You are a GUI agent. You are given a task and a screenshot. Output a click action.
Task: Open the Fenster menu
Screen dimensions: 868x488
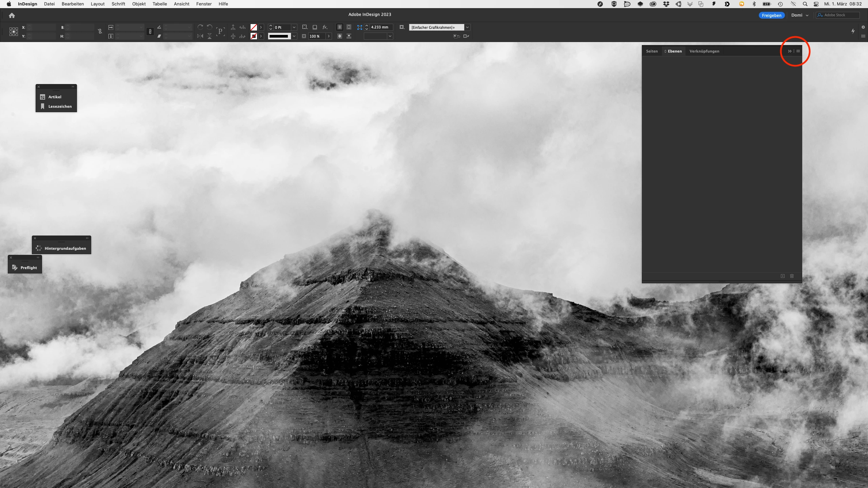[204, 4]
